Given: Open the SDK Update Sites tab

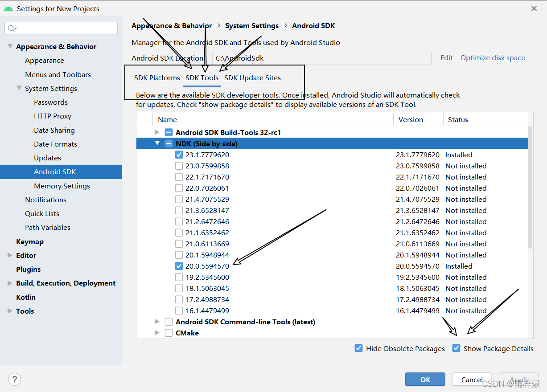Looking at the screenshot, I should coord(252,78).
